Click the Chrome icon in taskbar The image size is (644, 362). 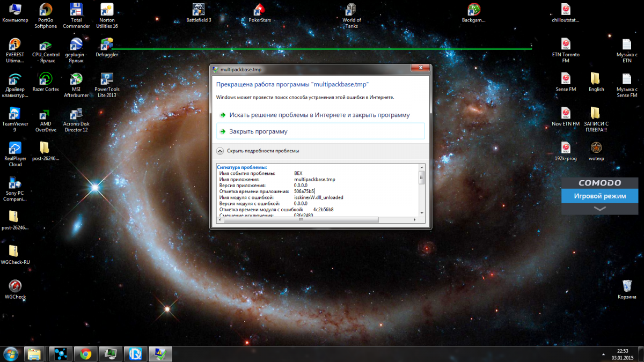(x=85, y=353)
